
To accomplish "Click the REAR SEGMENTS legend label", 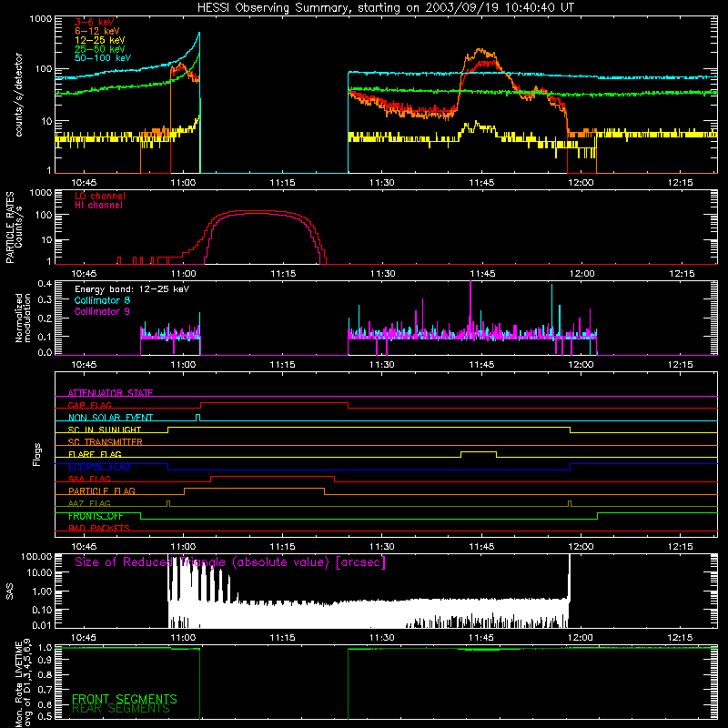I will click(121, 709).
